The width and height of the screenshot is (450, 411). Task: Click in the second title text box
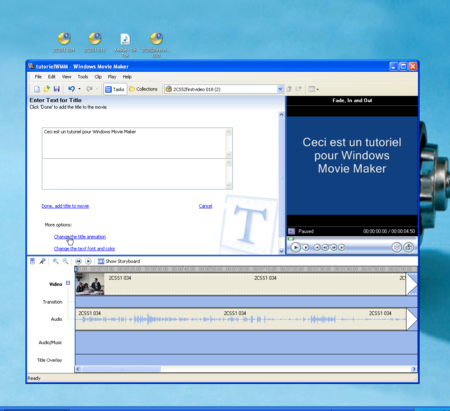point(134,174)
